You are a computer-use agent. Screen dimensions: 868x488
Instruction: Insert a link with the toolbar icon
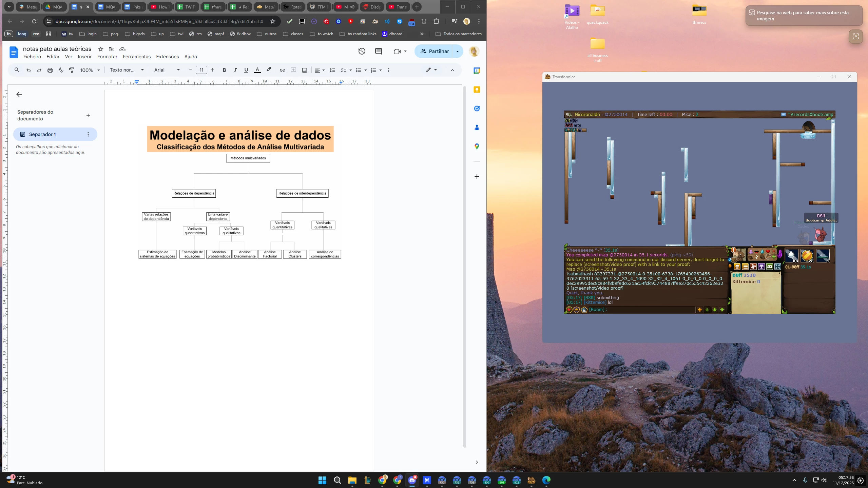(282, 70)
